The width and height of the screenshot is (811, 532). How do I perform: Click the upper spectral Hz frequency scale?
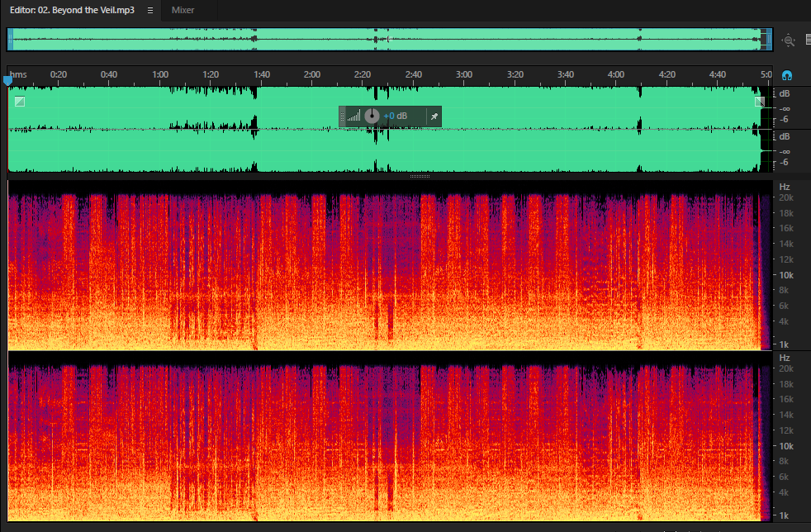pyautogui.click(x=785, y=265)
